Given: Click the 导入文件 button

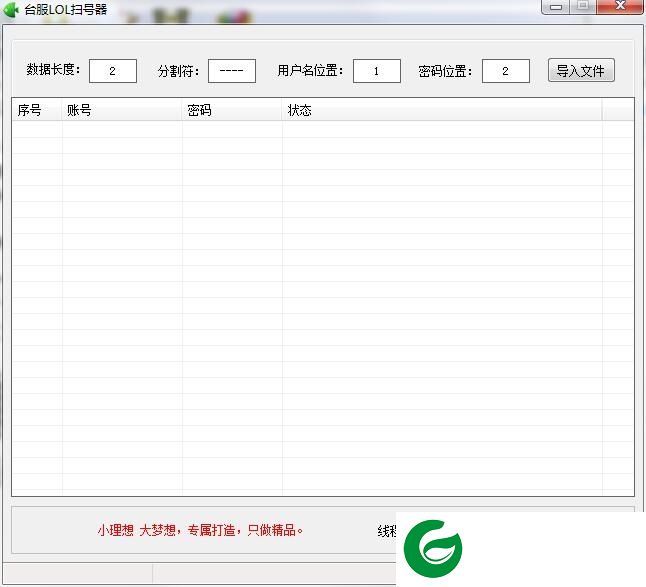Looking at the screenshot, I should pos(581,70).
